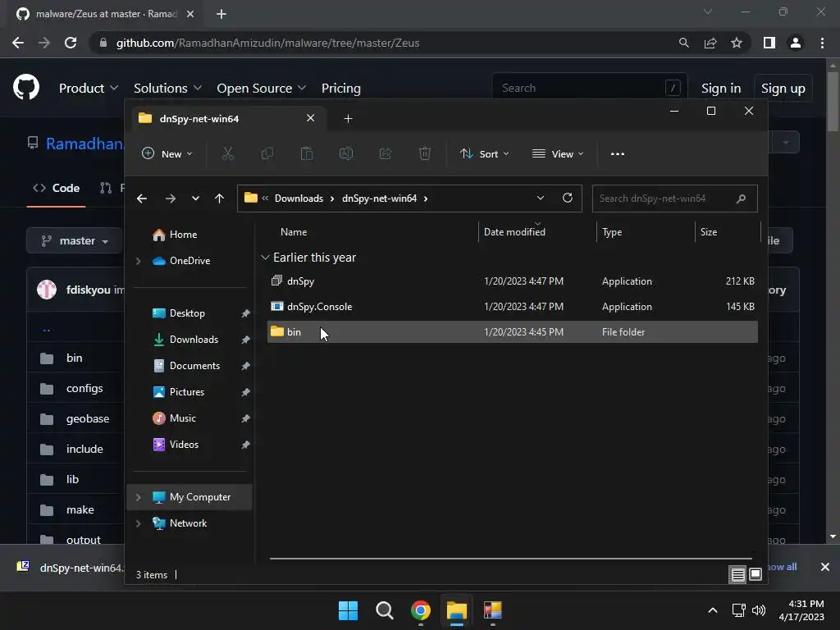Image resolution: width=840 pixels, height=630 pixels.
Task: Refresh the dnSpy-net-win64 folder view
Action: (568, 199)
